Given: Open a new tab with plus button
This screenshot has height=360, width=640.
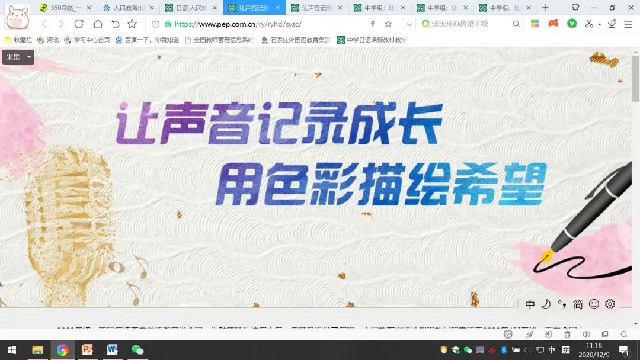Looking at the screenshot, I should pos(545,7).
